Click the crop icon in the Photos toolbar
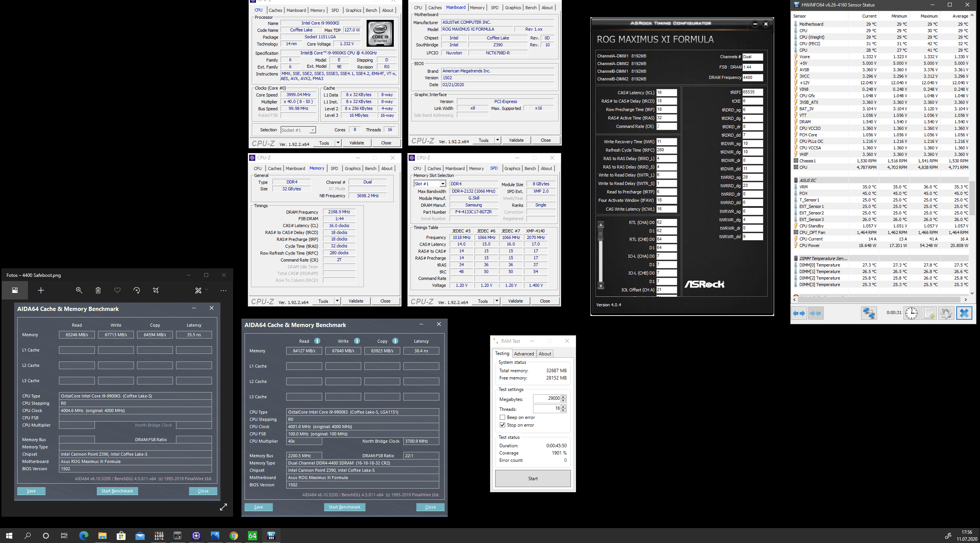980x543 pixels. (x=156, y=290)
